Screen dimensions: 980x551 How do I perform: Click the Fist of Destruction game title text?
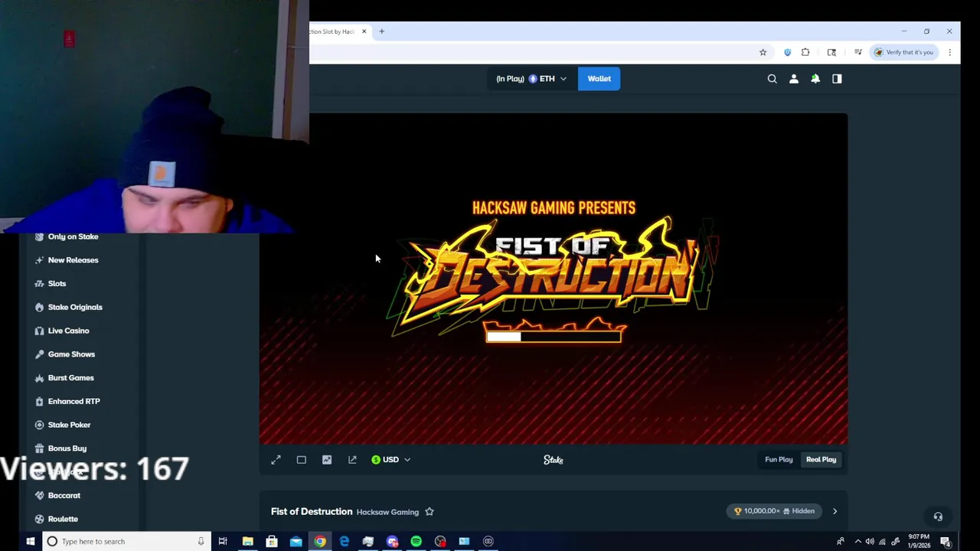(x=312, y=511)
